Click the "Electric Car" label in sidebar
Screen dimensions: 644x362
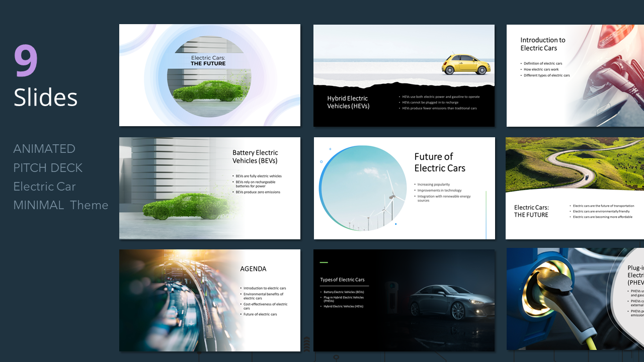pyautogui.click(x=45, y=187)
